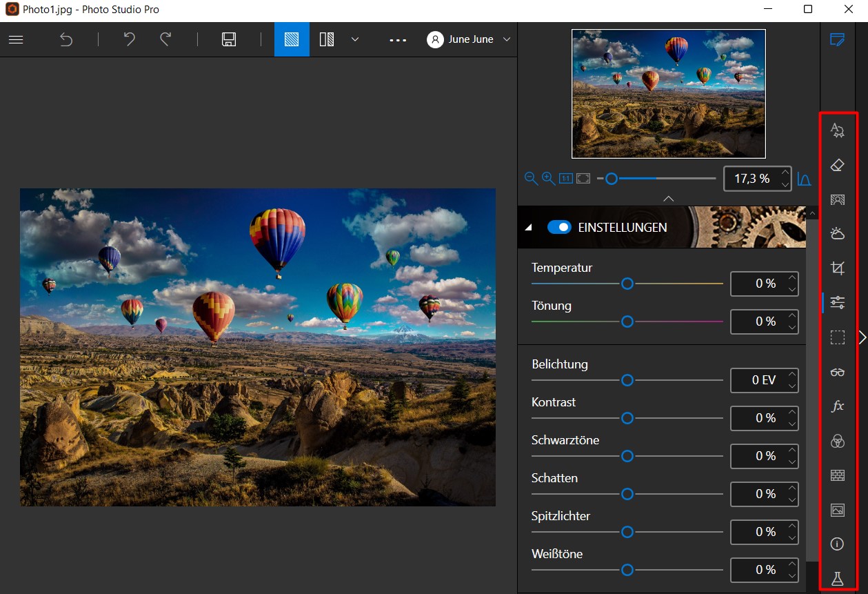Adjust the zoom level slider

[611, 179]
